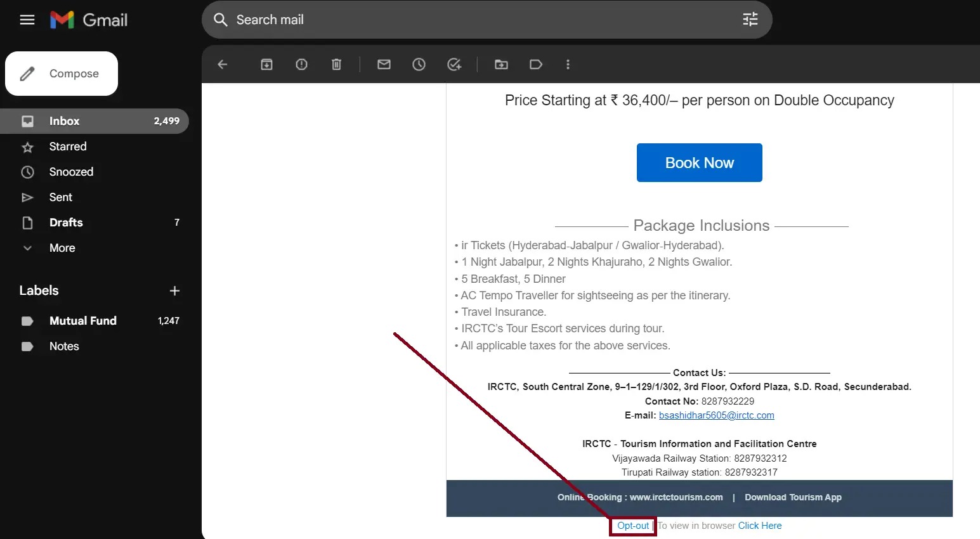Mark the email as unread
980x539 pixels.
click(x=384, y=64)
